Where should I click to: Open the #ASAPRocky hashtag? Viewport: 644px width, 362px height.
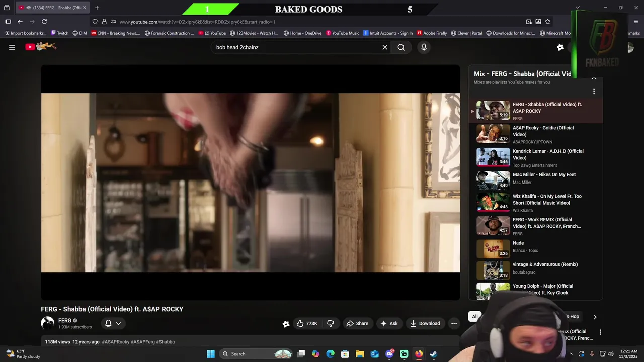click(116, 342)
